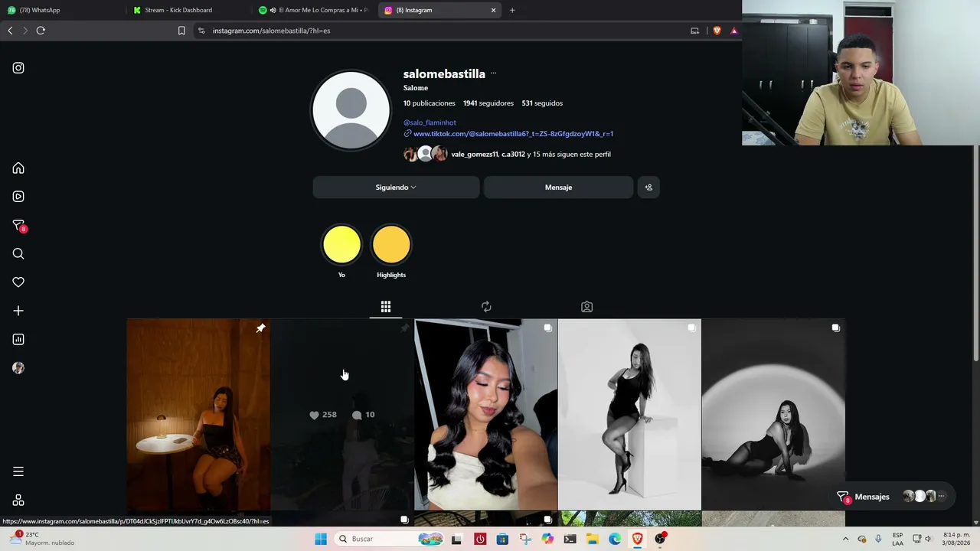Image resolution: width=980 pixels, height=551 pixels.
Task: Switch to the WhatsApp browser tab
Action: (x=63, y=10)
